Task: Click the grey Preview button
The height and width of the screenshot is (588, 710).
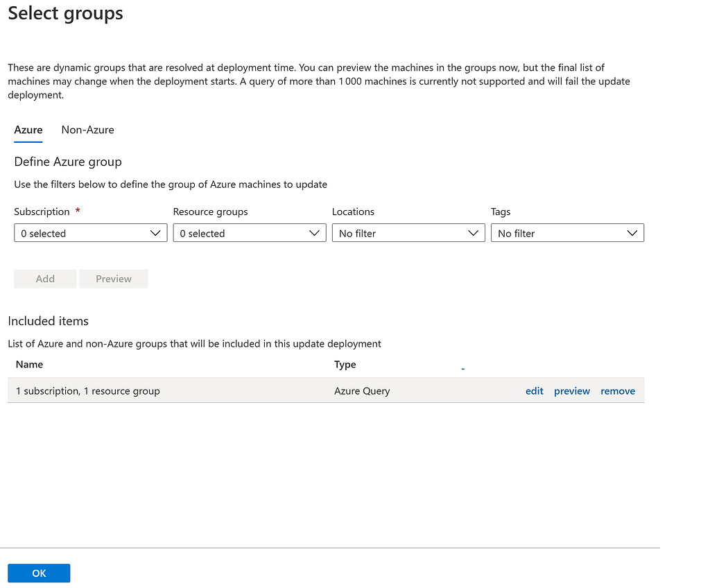Action: pyautogui.click(x=113, y=279)
